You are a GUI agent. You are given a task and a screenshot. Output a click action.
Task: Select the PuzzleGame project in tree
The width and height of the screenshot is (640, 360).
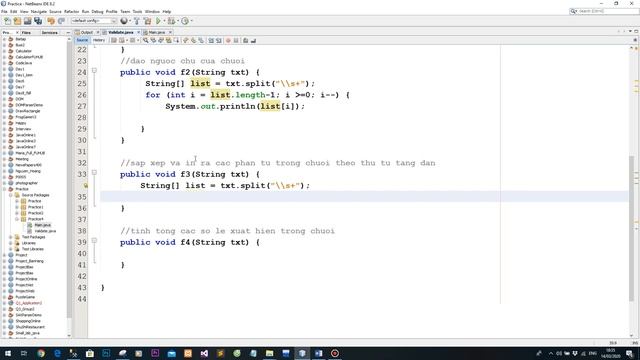[x=25, y=297]
